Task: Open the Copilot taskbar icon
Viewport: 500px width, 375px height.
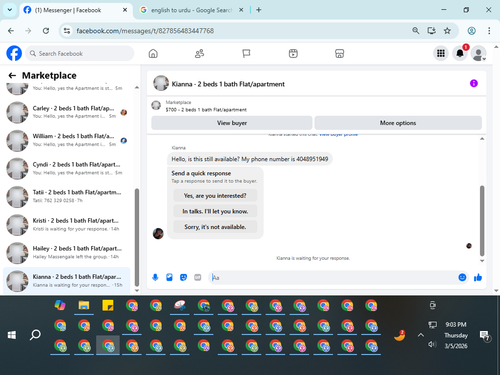Action: tap(60, 305)
